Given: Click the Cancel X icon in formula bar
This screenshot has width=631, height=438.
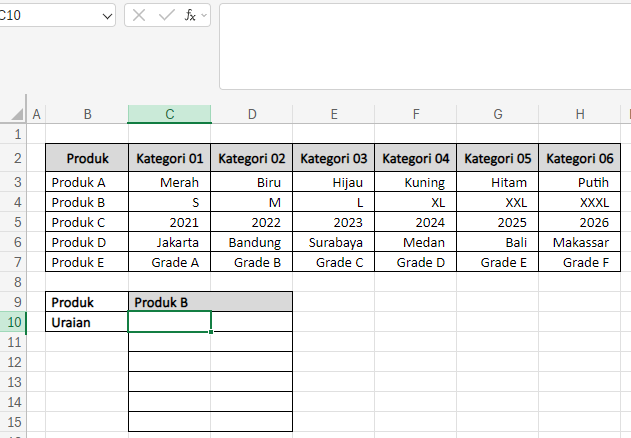Looking at the screenshot, I should 139,16.
